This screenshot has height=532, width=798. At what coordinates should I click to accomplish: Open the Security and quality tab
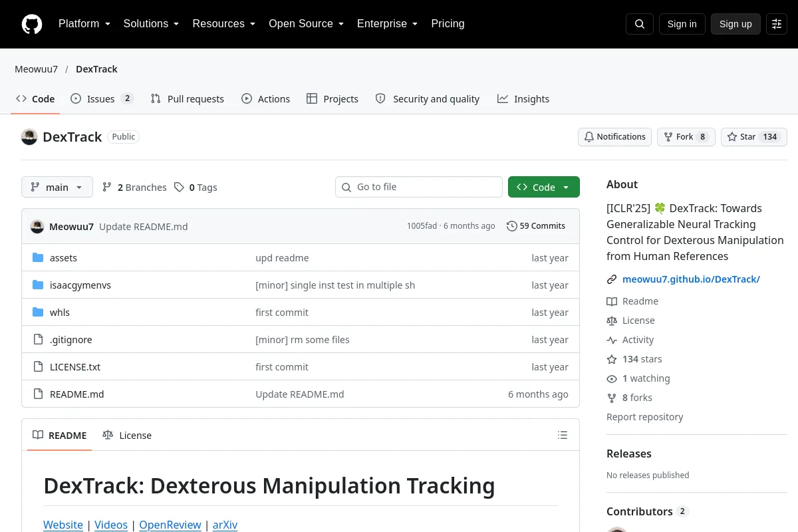pos(428,99)
